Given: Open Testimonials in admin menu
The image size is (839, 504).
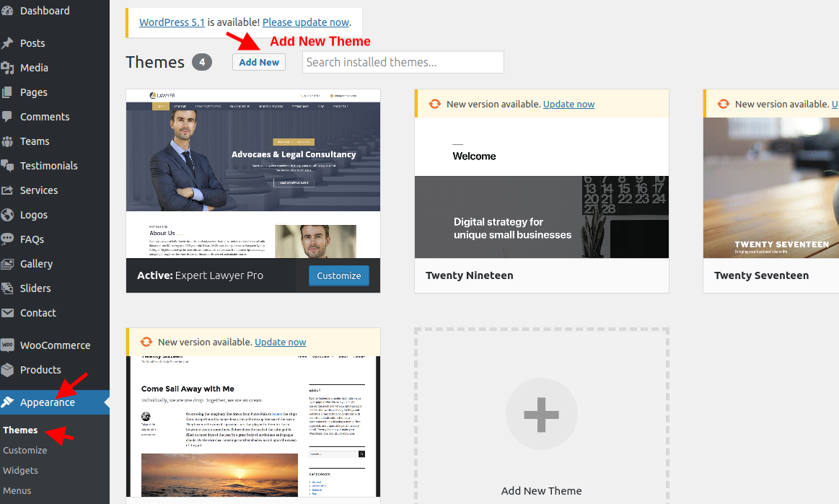Looking at the screenshot, I should click(48, 166).
